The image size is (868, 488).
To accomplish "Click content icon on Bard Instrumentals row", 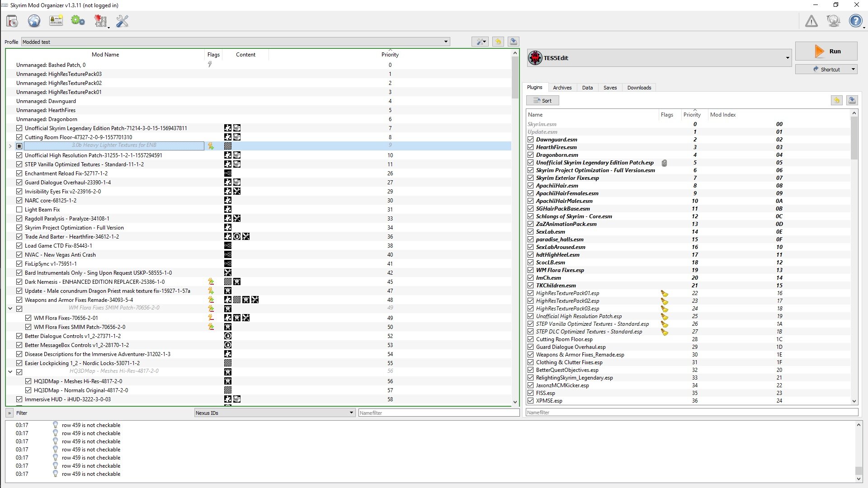I will point(228,272).
